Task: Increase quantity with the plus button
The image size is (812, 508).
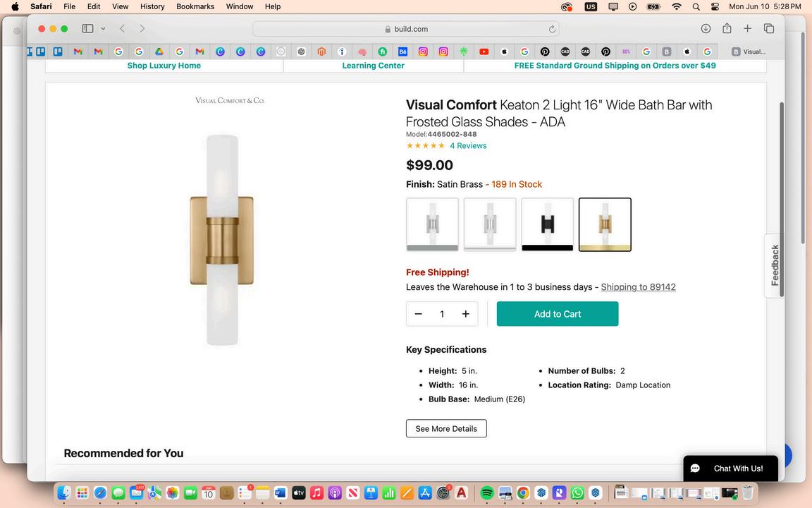Action: (465, 314)
